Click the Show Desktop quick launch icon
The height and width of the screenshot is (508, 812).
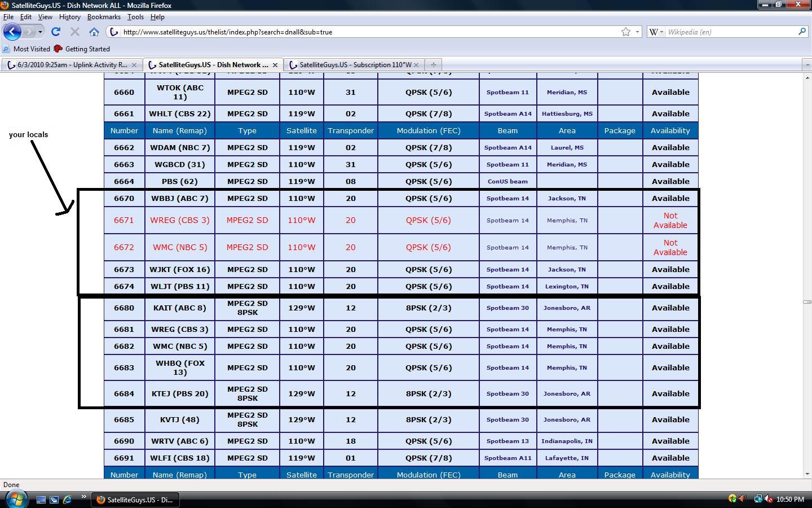click(41, 500)
